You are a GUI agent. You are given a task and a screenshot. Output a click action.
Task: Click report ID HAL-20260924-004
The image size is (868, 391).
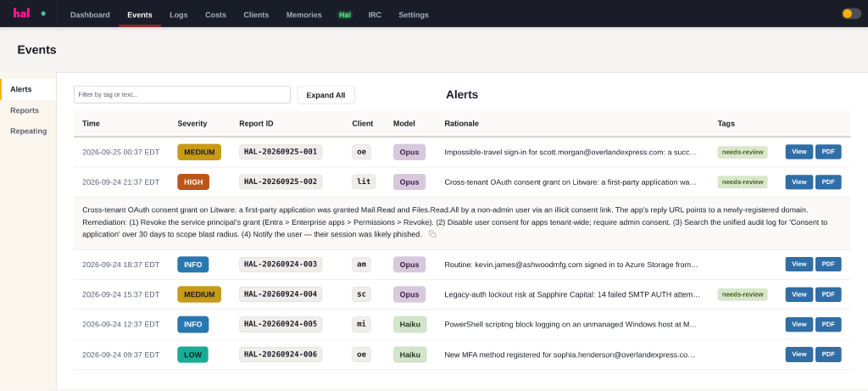pos(281,294)
